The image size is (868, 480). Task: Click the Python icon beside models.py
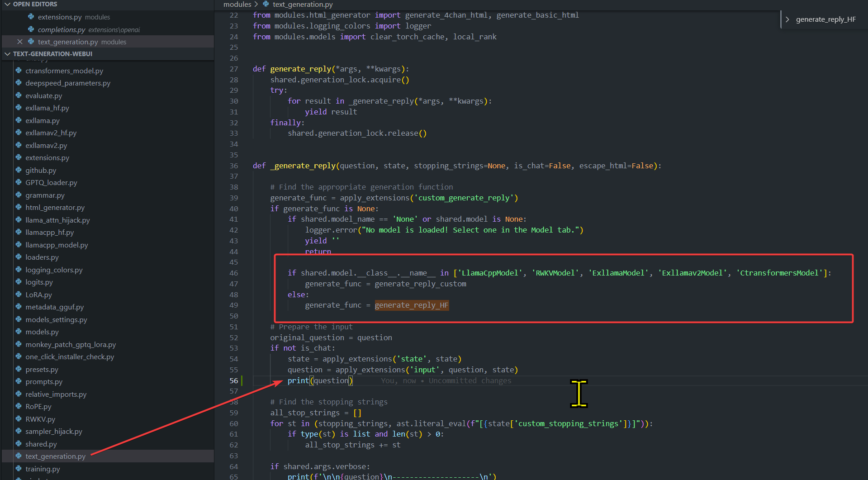click(x=18, y=332)
